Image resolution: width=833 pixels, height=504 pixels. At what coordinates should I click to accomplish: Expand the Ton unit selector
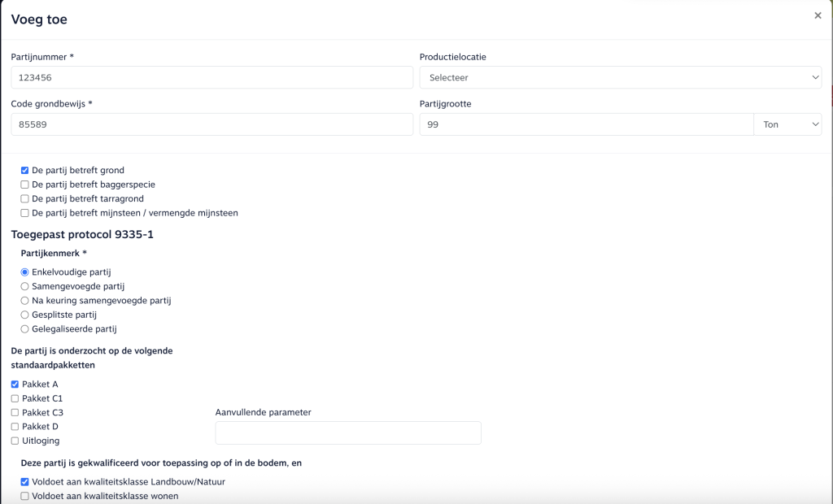click(x=787, y=124)
